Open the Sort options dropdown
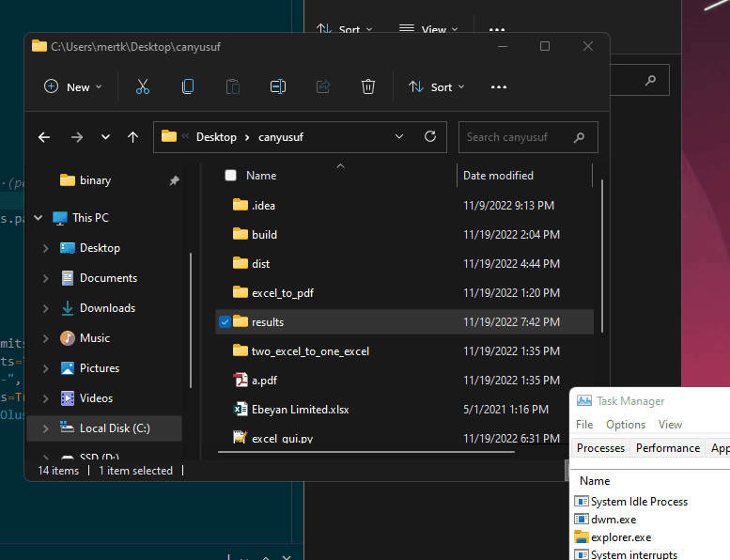The height and width of the screenshot is (560, 730). [x=437, y=87]
